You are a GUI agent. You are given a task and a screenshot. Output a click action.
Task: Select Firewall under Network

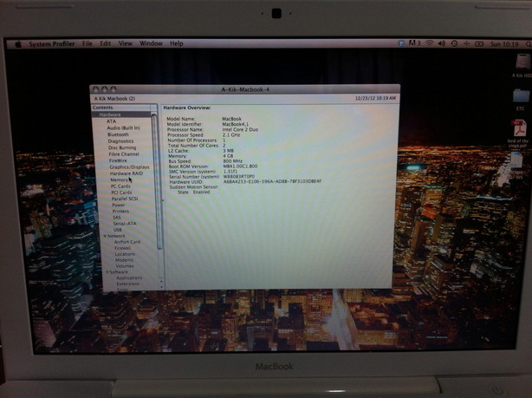(122, 248)
